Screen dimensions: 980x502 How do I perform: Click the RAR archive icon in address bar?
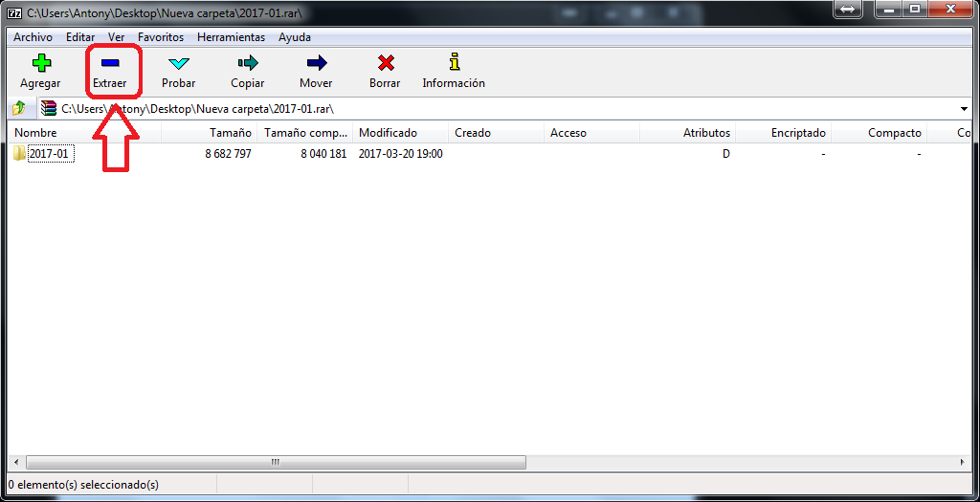point(49,109)
